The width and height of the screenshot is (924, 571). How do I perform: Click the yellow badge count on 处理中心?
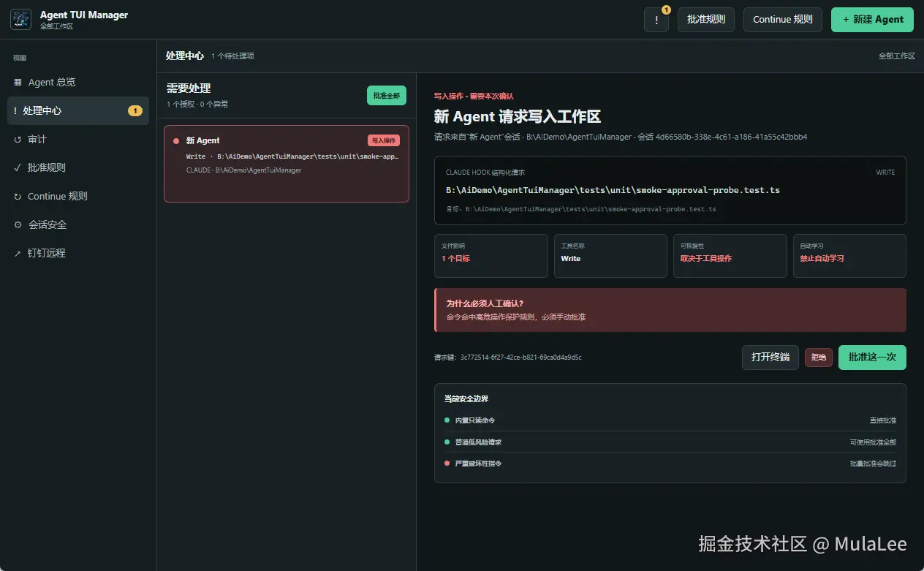(135, 111)
